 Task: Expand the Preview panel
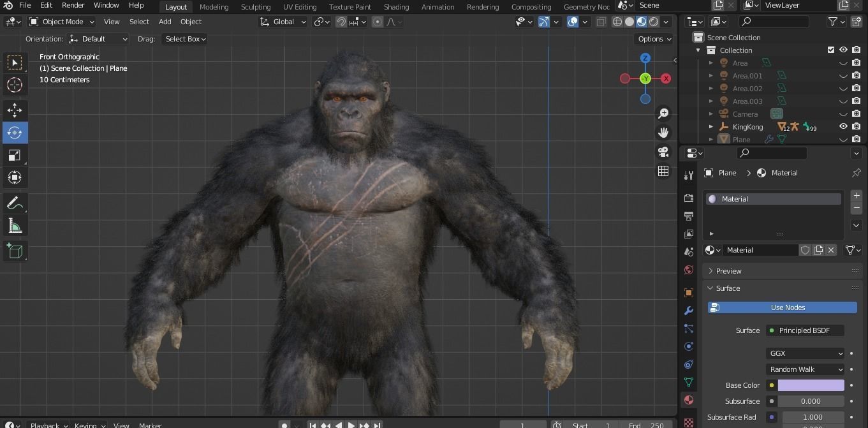[710, 271]
